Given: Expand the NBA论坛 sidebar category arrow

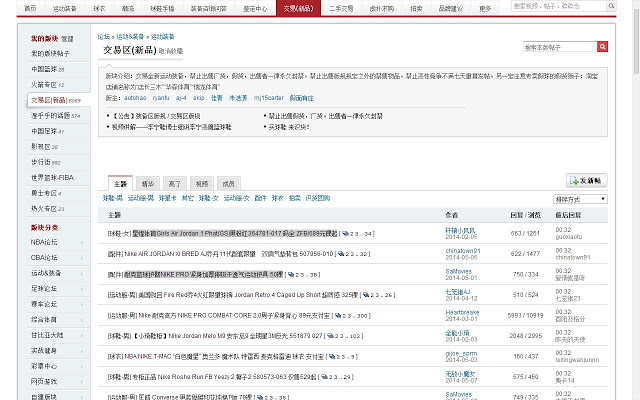Looking at the screenshot, I should [82, 242].
